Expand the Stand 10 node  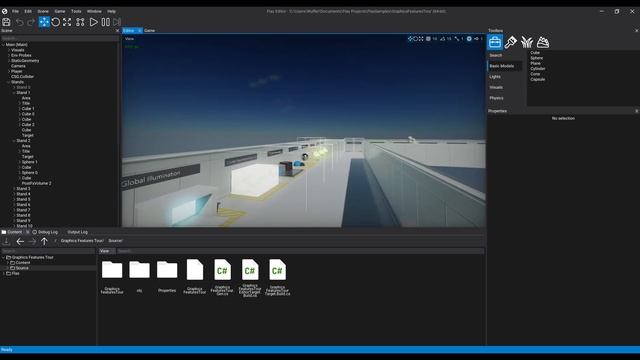[14, 226]
